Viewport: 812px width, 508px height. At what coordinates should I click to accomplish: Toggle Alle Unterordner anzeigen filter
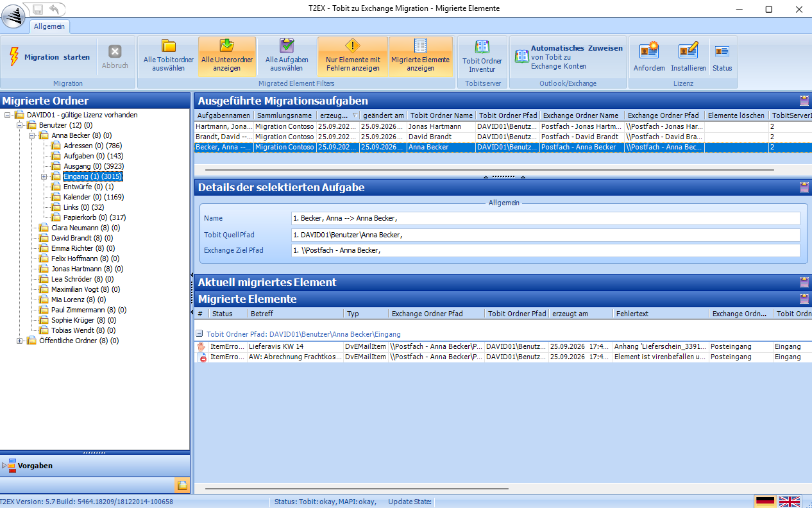click(227, 56)
